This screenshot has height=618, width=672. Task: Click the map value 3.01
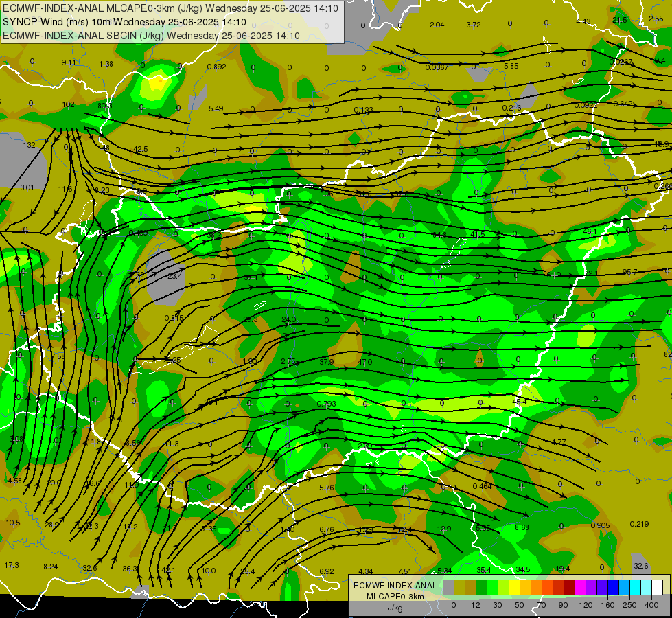point(27,187)
